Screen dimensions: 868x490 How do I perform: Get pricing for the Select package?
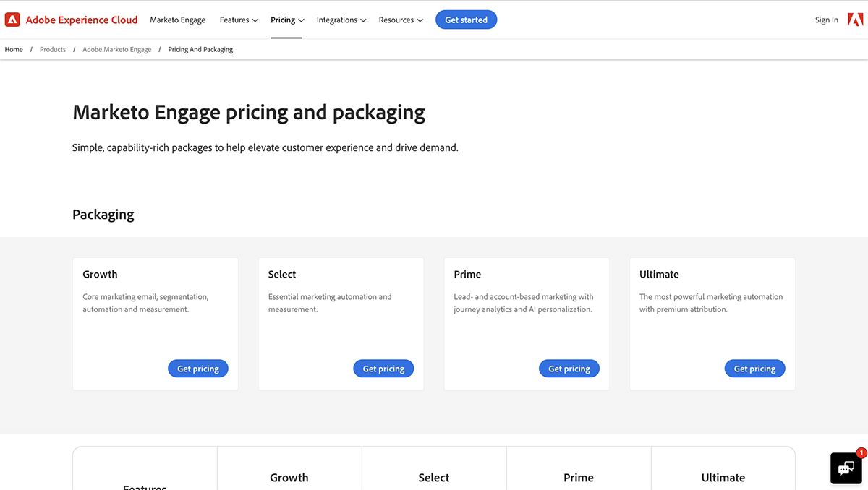click(x=383, y=369)
